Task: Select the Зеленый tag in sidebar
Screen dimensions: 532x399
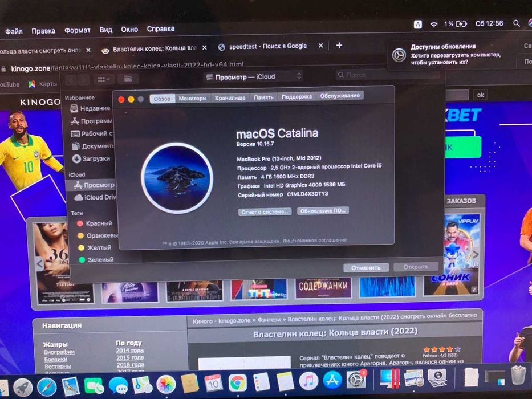Action: (x=96, y=259)
